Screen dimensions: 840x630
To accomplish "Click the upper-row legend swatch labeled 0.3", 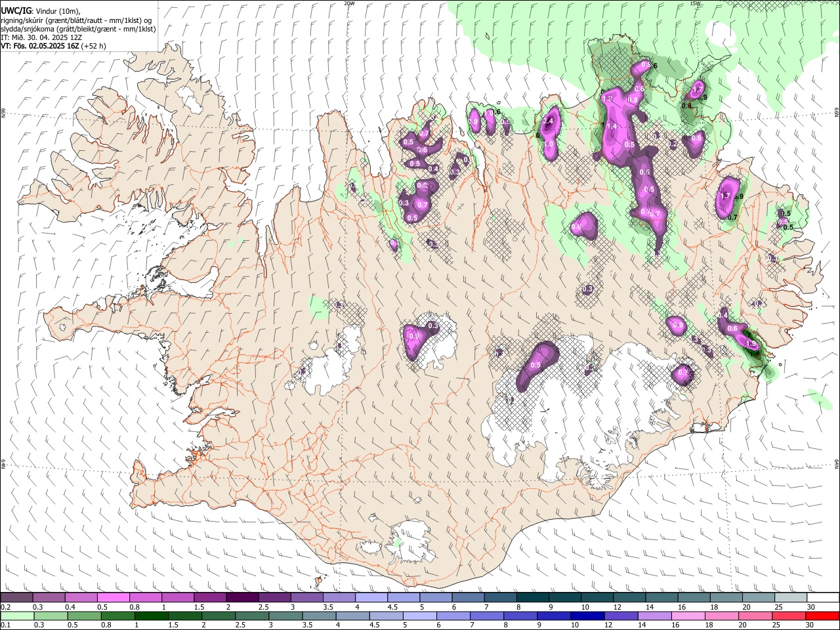I will [49, 597].
